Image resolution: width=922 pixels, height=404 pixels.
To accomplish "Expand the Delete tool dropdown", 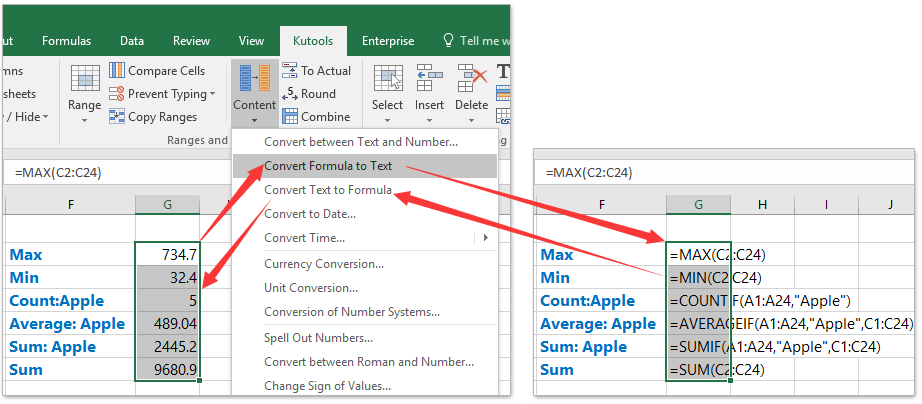I will [471, 93].
